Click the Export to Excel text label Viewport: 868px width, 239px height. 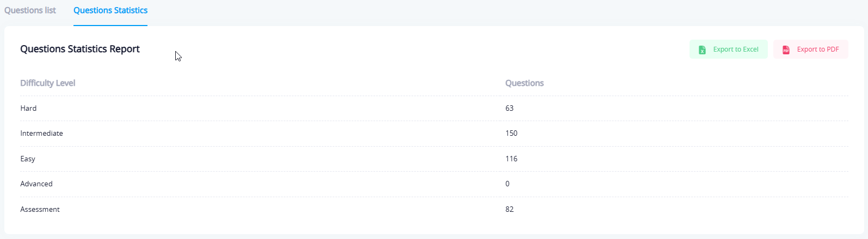point(736,49)
